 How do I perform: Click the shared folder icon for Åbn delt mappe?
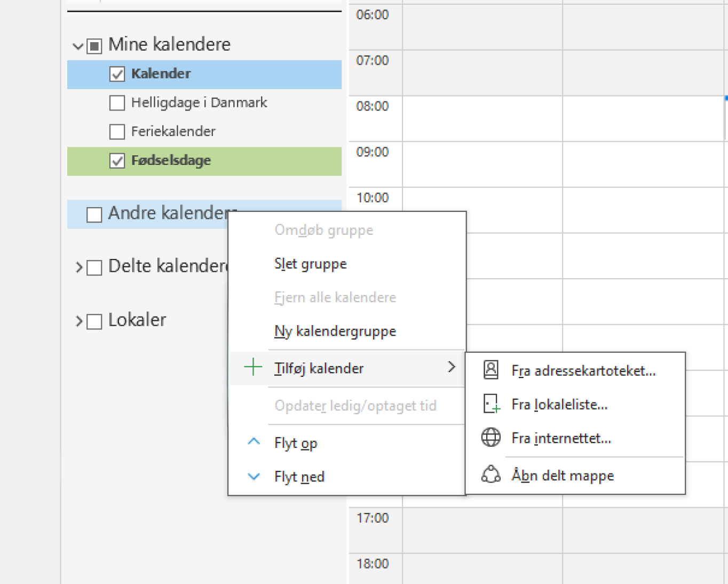(490, 475)
